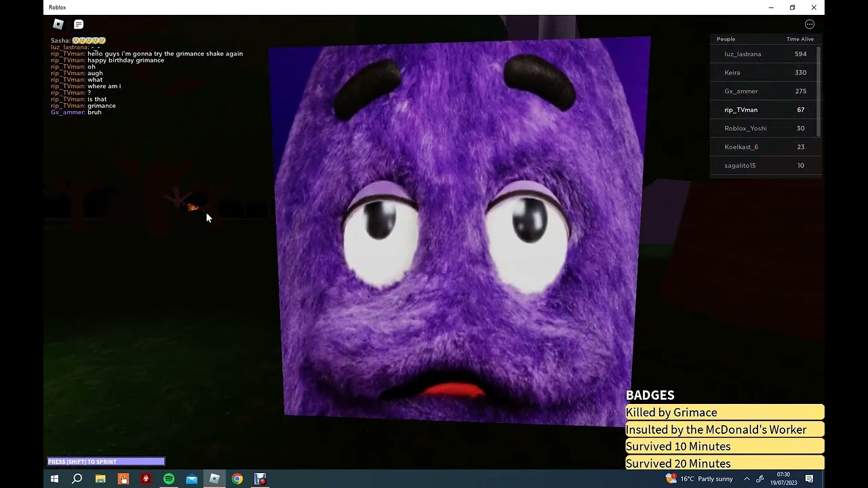Open the Windows notification center
Image resolution: width=868 pixels, height=488 pixels.
(810, 479)
